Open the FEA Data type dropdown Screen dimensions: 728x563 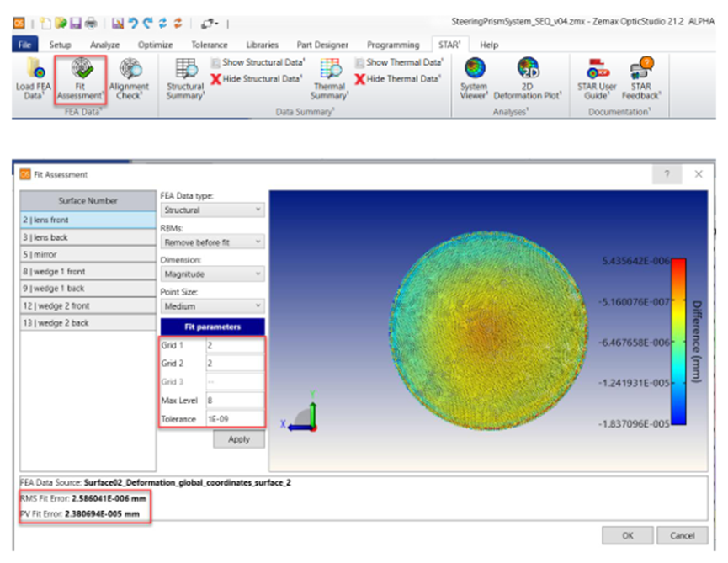tap(211, 210)
